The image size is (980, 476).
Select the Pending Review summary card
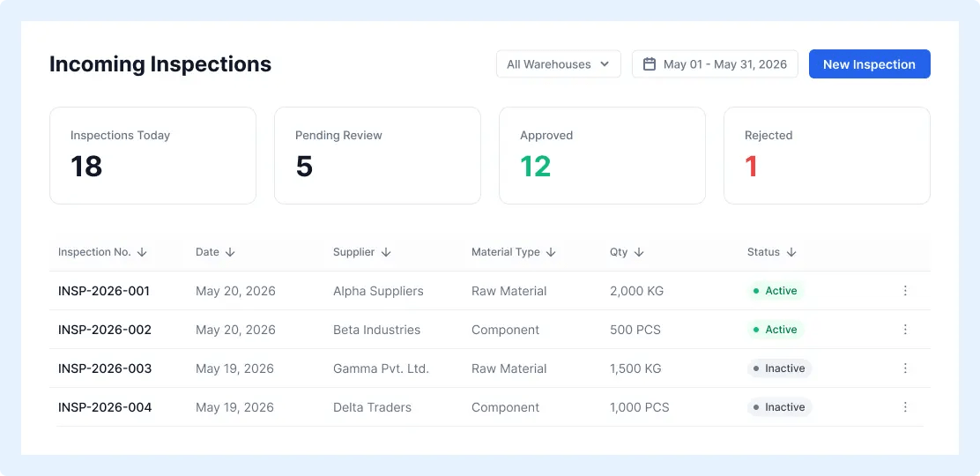(377, 155)
